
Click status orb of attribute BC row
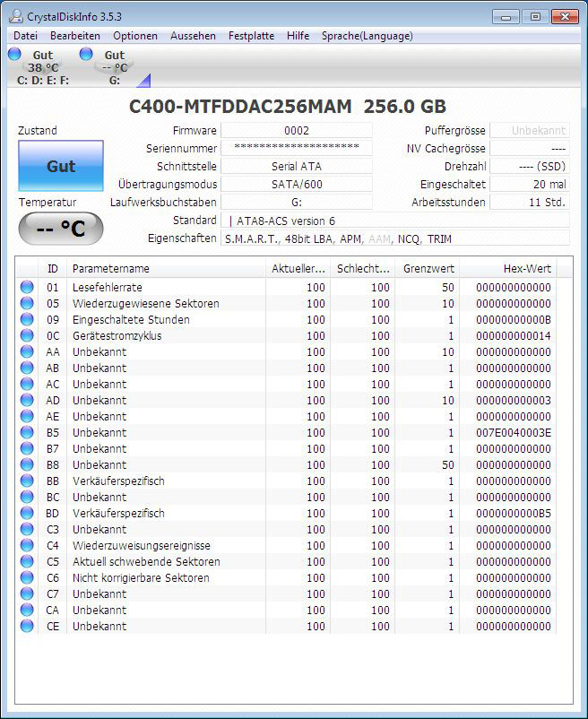27,497
